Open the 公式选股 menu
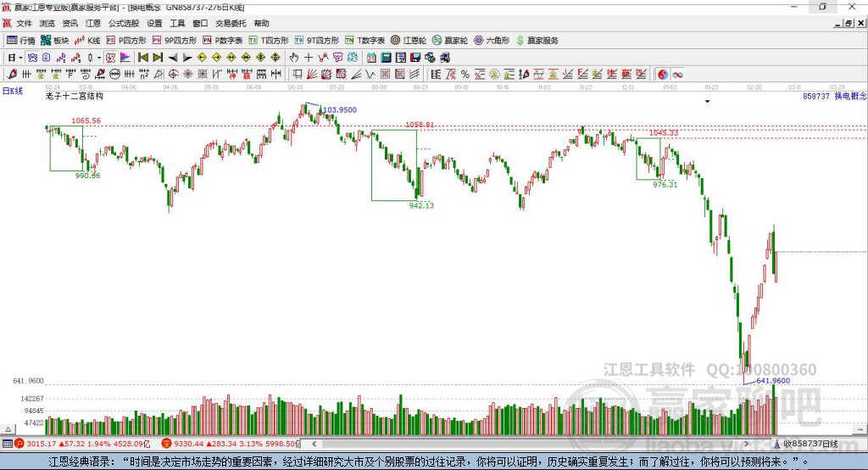 (124, 23)
